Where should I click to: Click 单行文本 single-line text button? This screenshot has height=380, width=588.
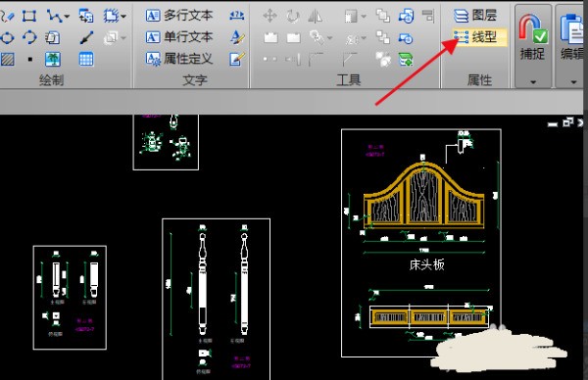tap(179, 37)
